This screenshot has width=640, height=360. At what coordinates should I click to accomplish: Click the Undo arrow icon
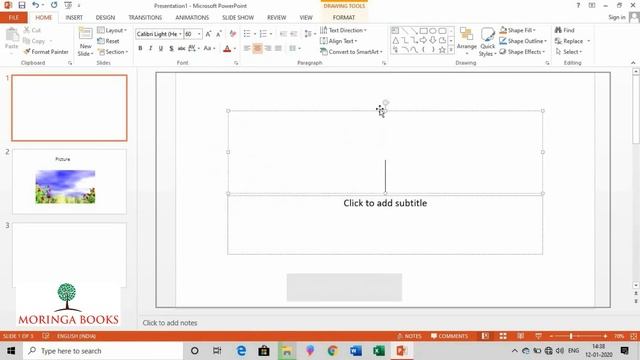(36, 5)
